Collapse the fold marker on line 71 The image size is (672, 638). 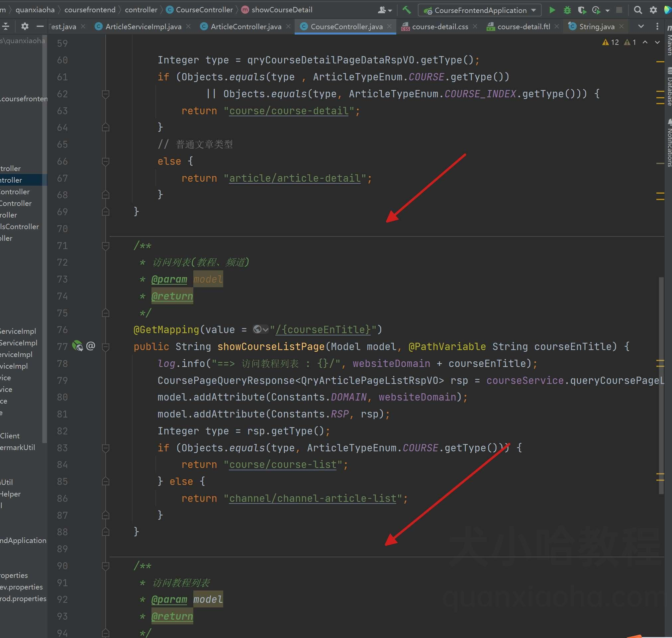pos(105,245)
